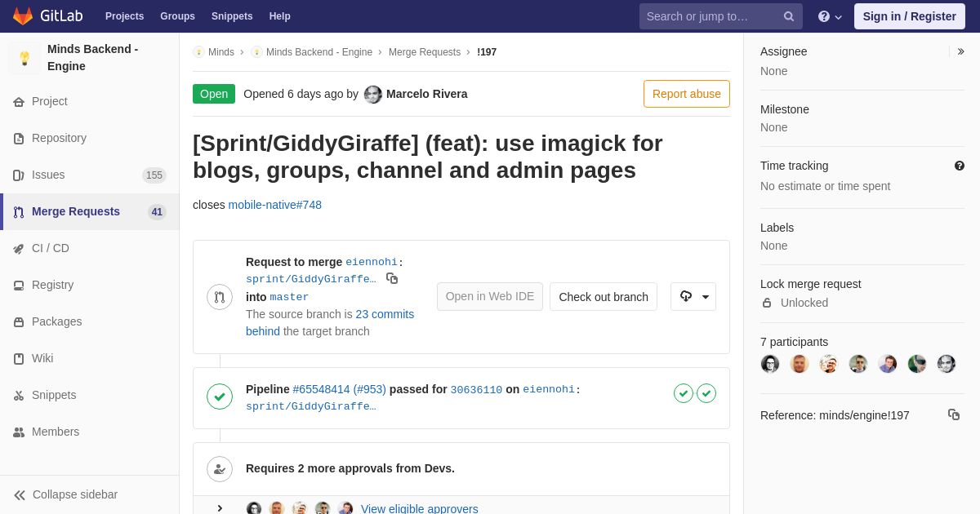Open the Project home sidebar item
980x514 pixels.
coord(90,101)
